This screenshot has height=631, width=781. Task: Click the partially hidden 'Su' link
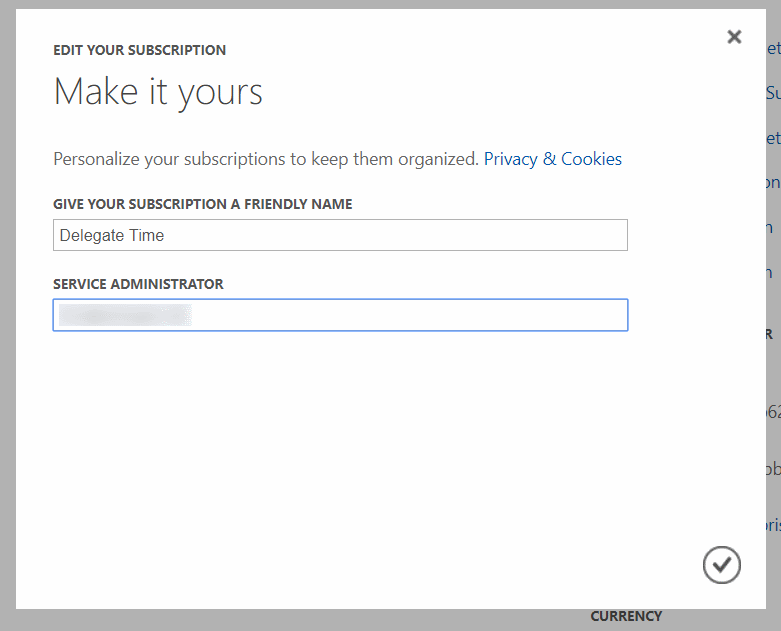772,93
